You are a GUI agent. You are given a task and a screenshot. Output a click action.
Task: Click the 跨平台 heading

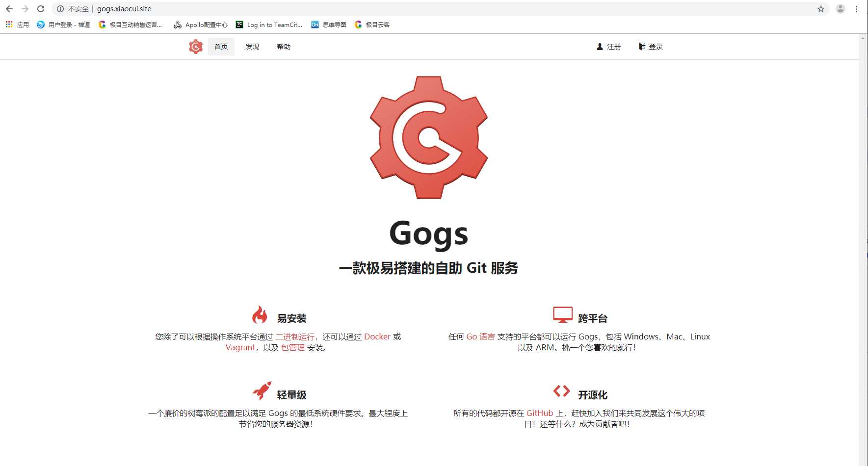[x=593, y=318]
